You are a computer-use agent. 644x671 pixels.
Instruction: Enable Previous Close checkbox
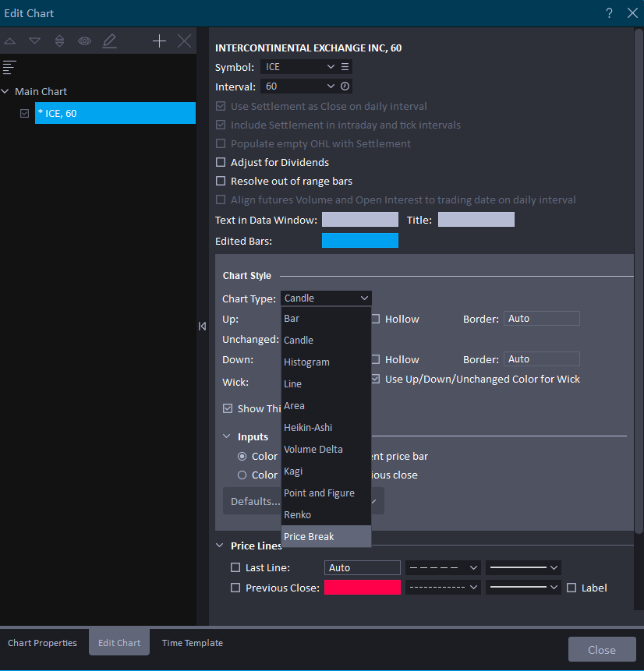pyautogui.click(x=235, y=588)
